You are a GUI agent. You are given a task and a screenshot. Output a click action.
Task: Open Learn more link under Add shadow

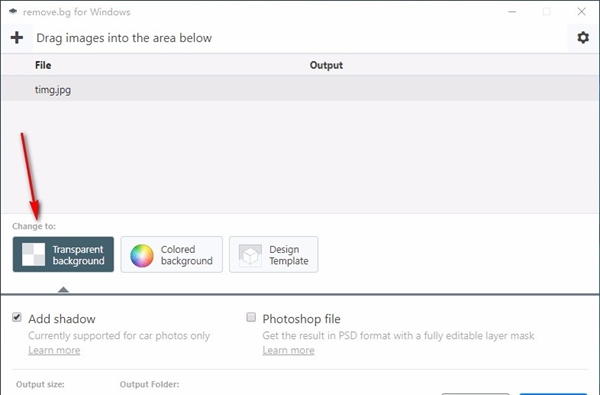coord(54,350)
